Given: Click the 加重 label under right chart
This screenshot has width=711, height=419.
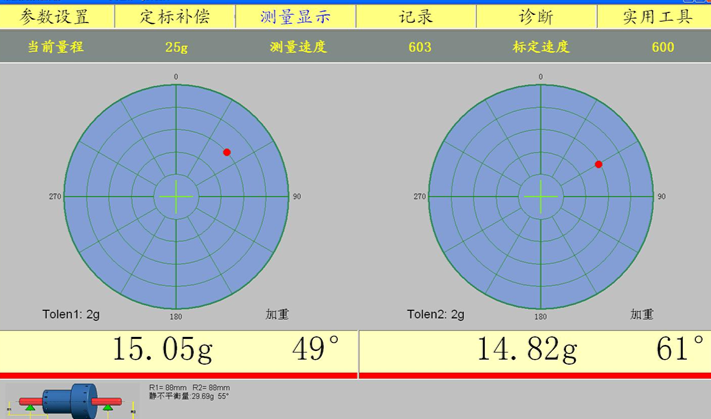Looking at the screenshot, I should [642, 314].
